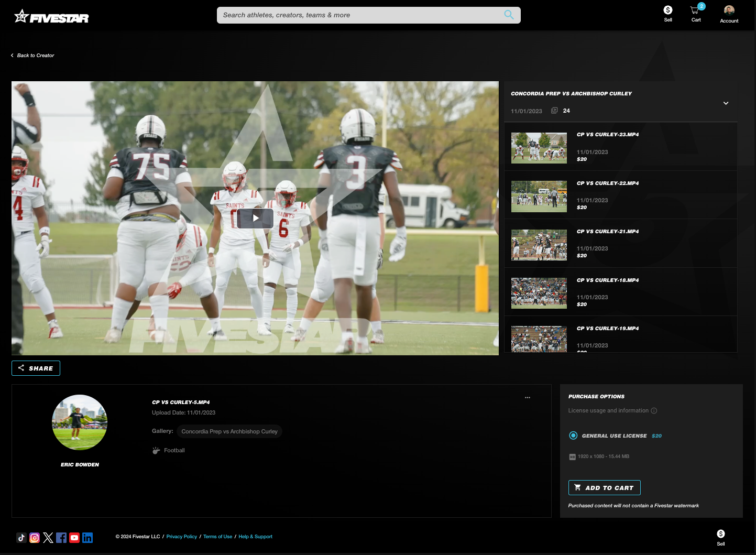
Task: Click the CP VS CURLEY-5.MP4 video title
Action: pos(181,402)
